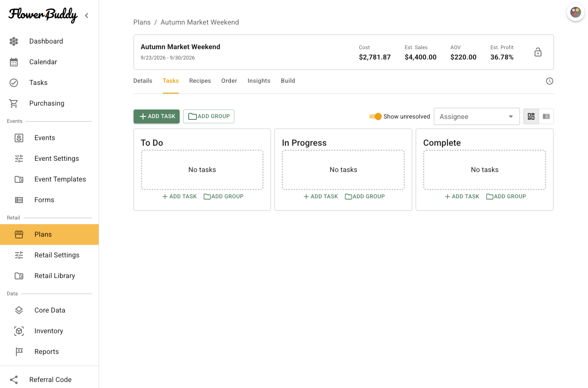Open the history clock icon

tap(550, 81)
